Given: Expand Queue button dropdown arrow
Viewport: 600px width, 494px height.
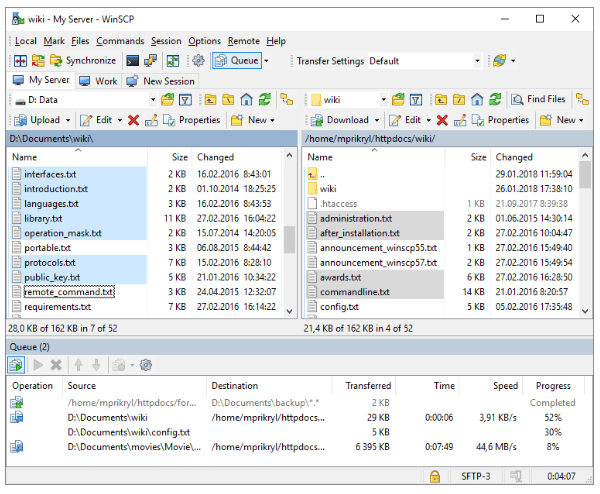Looking at the screenshot, I should tap(266, 61).
